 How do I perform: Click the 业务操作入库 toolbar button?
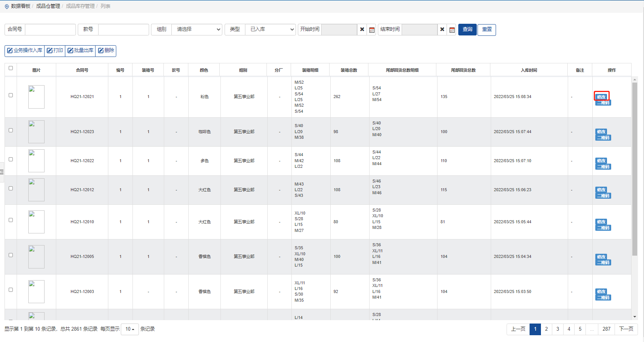pyautogui.click(x=25, y=51)
